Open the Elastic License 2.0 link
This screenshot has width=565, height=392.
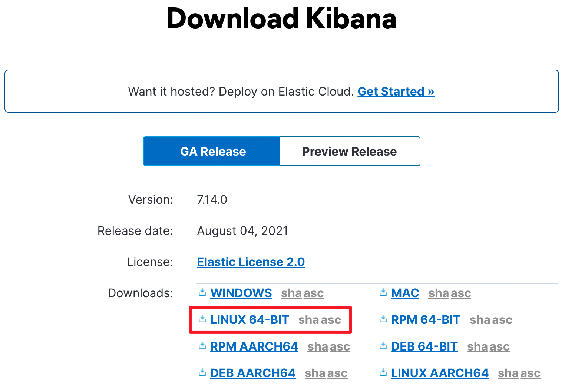[251, 262]
